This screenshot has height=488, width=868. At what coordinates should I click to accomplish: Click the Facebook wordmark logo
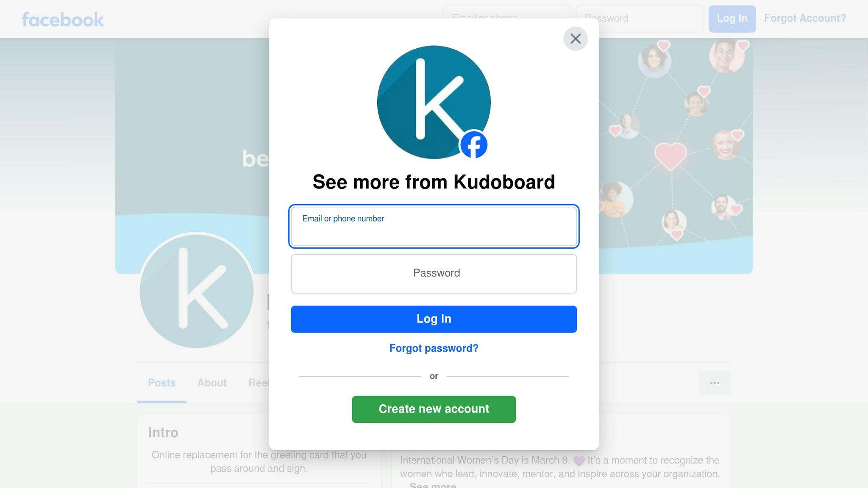(x=63, y=19)
